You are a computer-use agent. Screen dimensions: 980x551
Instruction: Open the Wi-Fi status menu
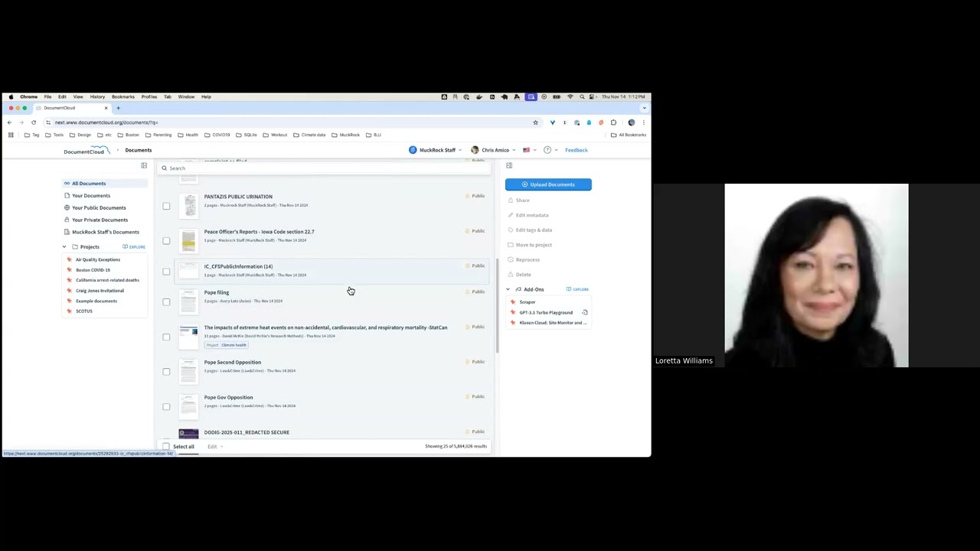pyautogui.click(x=570, y=97)
